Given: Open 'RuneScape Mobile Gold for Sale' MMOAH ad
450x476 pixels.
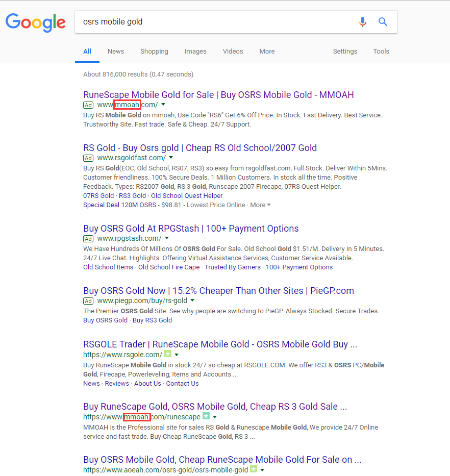Looking at the screenshot, I should 218,95.
